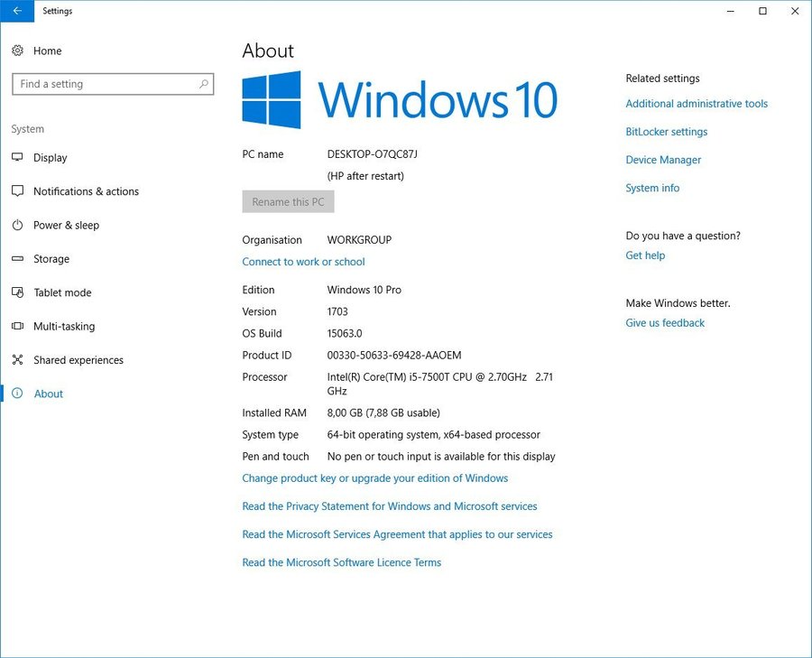Click the Storage drive icon
Viewport: 812px width, 658px height.
click(x=17, y=259)
